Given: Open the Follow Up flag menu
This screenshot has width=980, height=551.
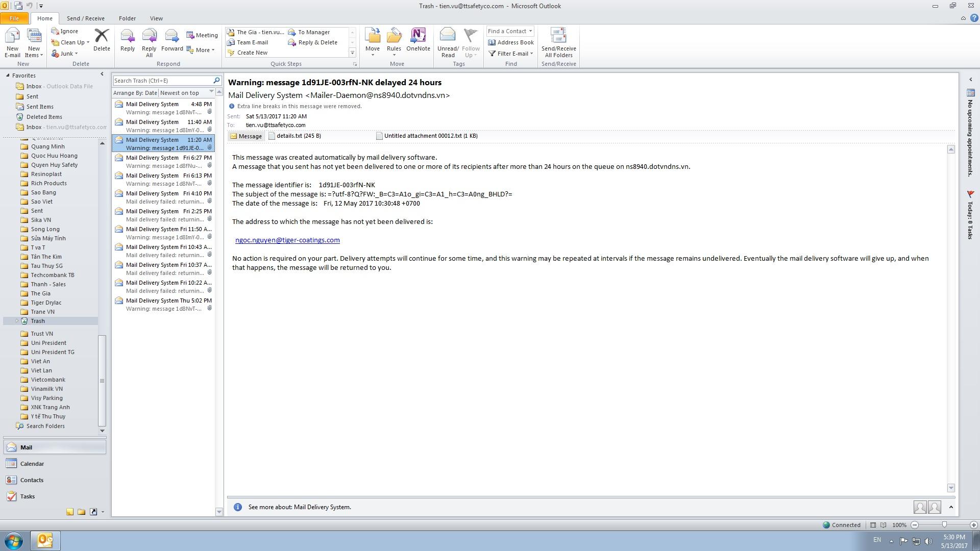Looking at the screenshot, I should 471,43.
